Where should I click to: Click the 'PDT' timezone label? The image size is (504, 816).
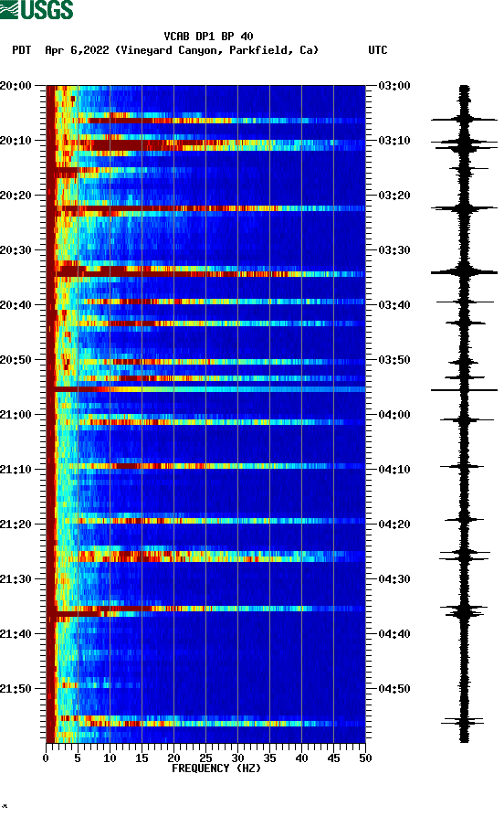pos(22,50)
